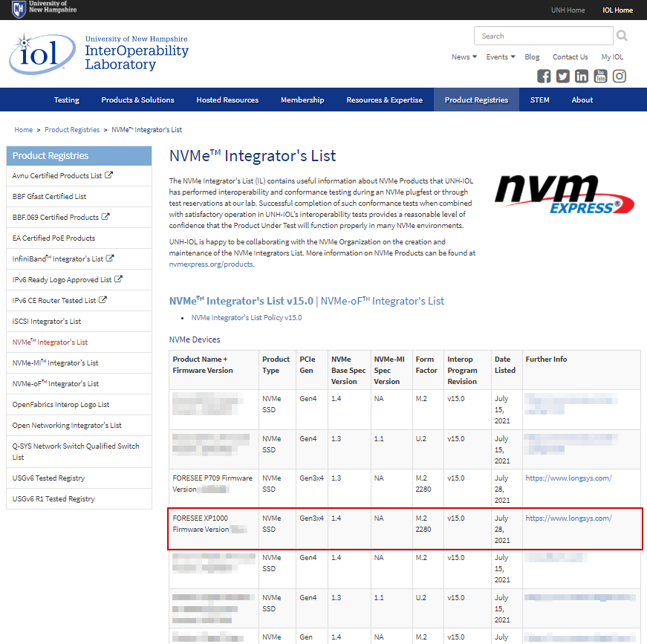
Task: Expand the News dropdown menu
Action: click(x=464, y=57)
